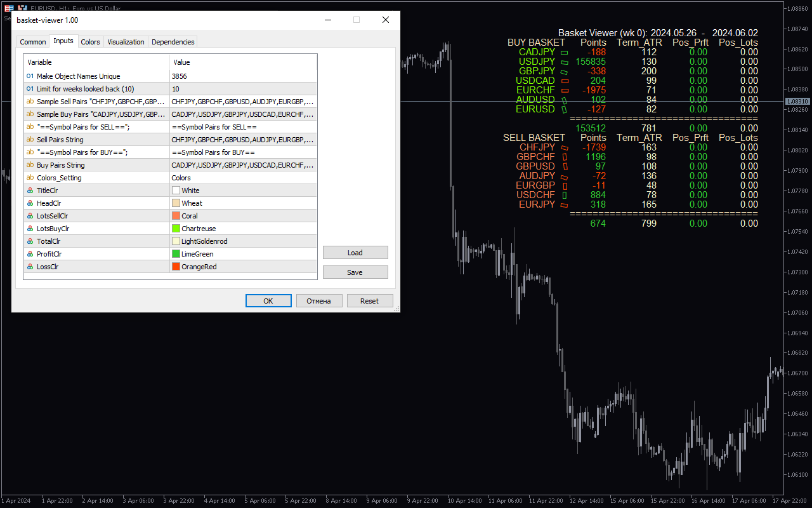Screen dimensions: 812x508
Task: Click the color-type icon beside LossClr
Action: (30, 267)
